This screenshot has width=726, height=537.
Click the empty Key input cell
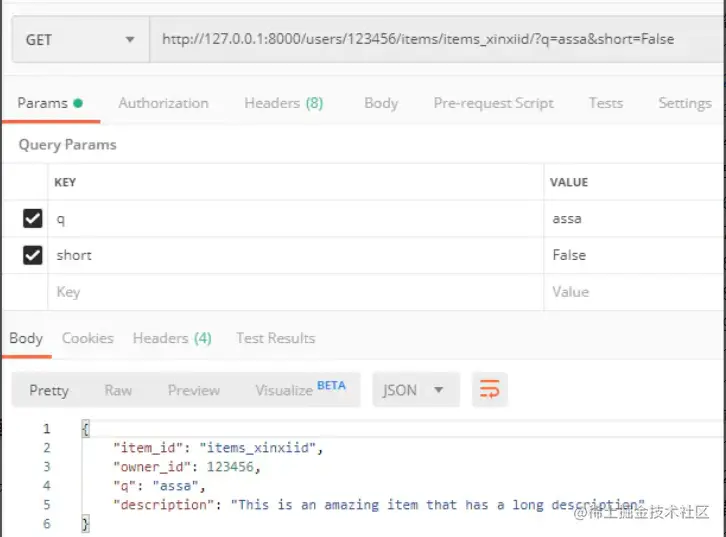(296, 292)
